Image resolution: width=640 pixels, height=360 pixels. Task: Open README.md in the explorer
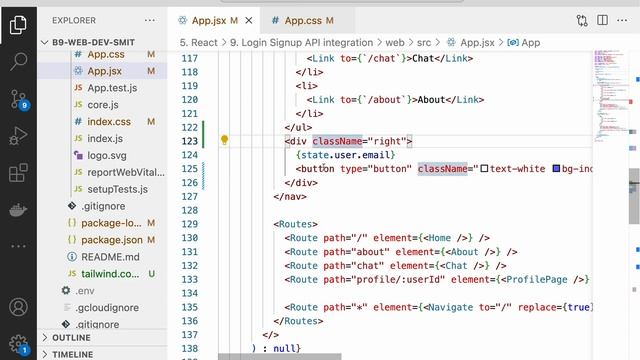click(x=110, y=257)
